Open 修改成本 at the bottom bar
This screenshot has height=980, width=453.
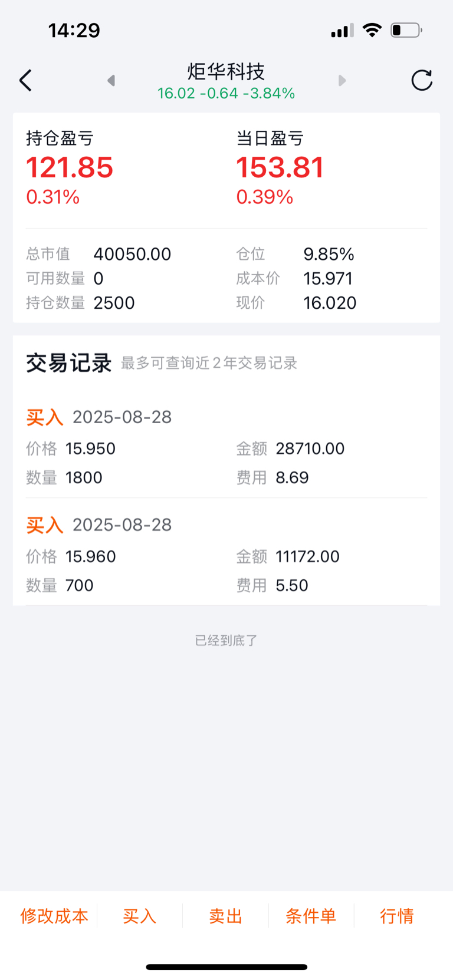tap(54, 916)
